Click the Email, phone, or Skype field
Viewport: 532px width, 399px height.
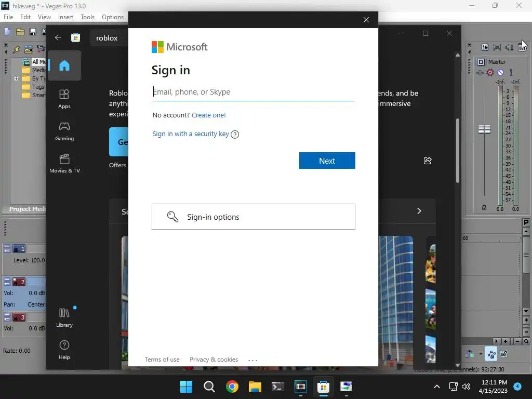[x=254, y=92]
